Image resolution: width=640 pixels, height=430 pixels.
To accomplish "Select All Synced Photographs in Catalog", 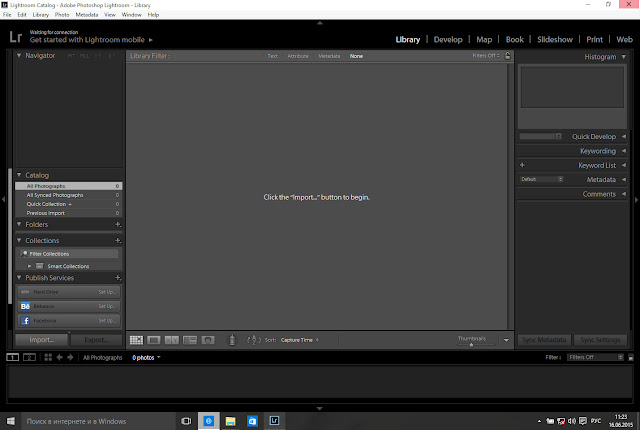I will click(x=69, y=195).
